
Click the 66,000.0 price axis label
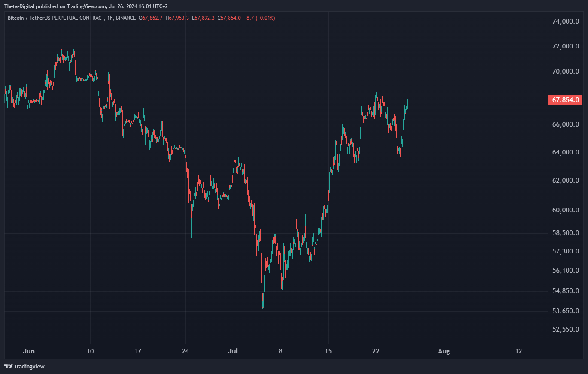click(565, 124)
